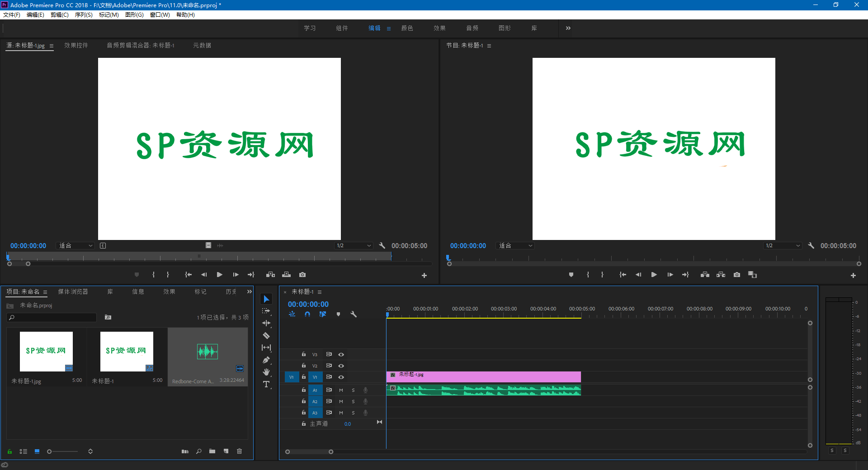
Task: Open timeline display settings wrench
Action: point(354,314)
